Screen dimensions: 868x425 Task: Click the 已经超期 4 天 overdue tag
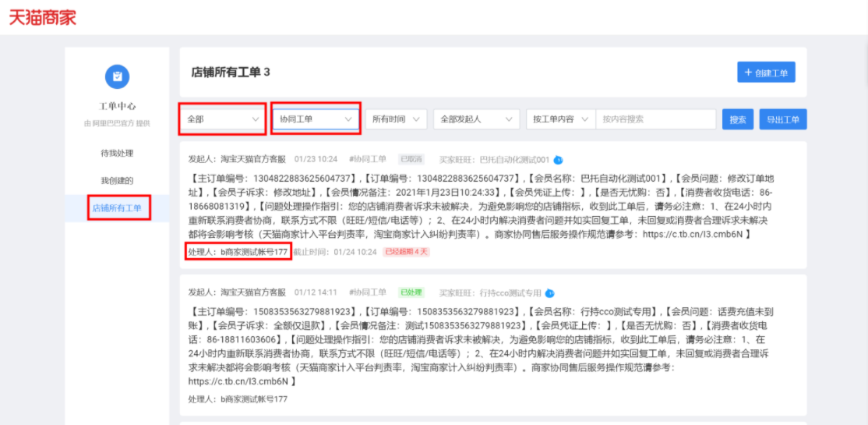click(407, 252)
